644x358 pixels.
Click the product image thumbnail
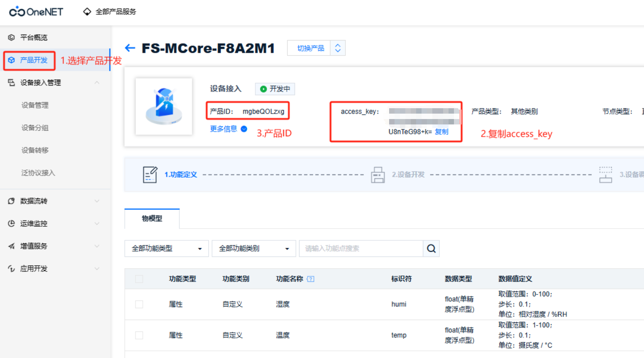tap(164, 106)
